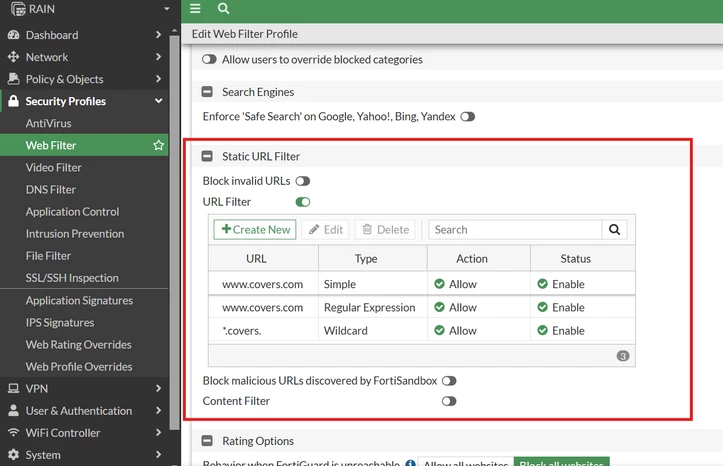The height and width of the screenshot is (466, 723).
Task: Select the www.covers.com Simple row
Action: coord(422,284)
